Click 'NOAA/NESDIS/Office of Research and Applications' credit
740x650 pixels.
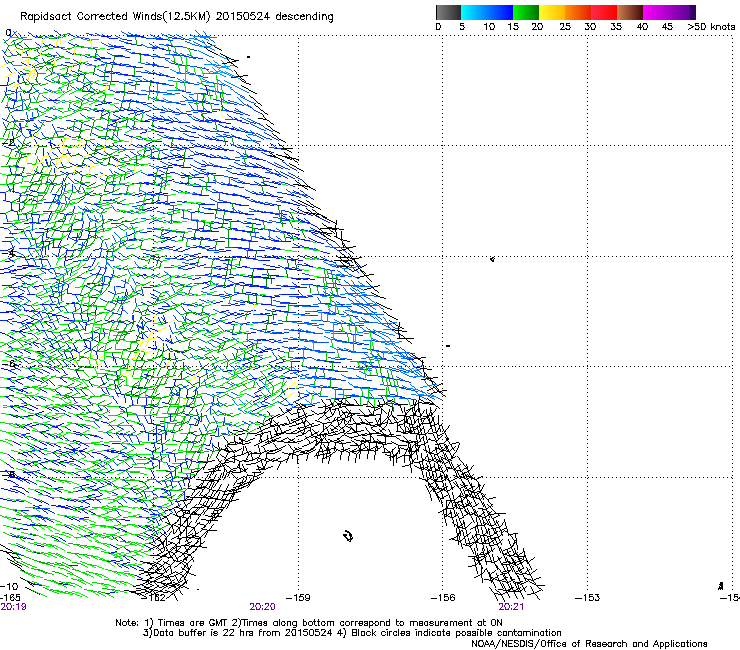click(589, 644)
